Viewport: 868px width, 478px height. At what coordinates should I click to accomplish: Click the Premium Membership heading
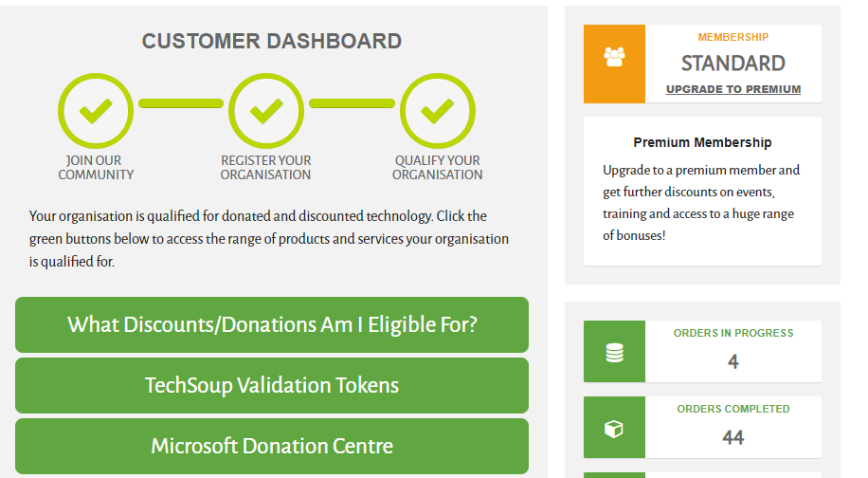pyautogui.click(x=702, y=142)
